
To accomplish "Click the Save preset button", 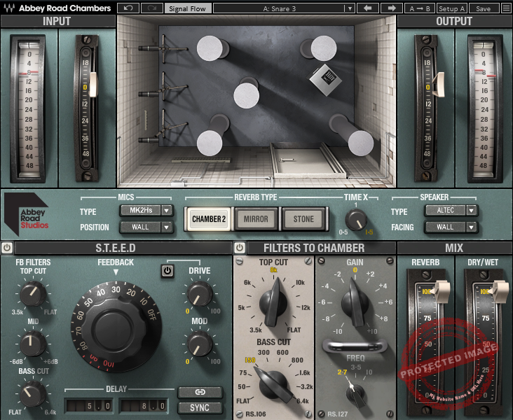I will pos(484,8).
